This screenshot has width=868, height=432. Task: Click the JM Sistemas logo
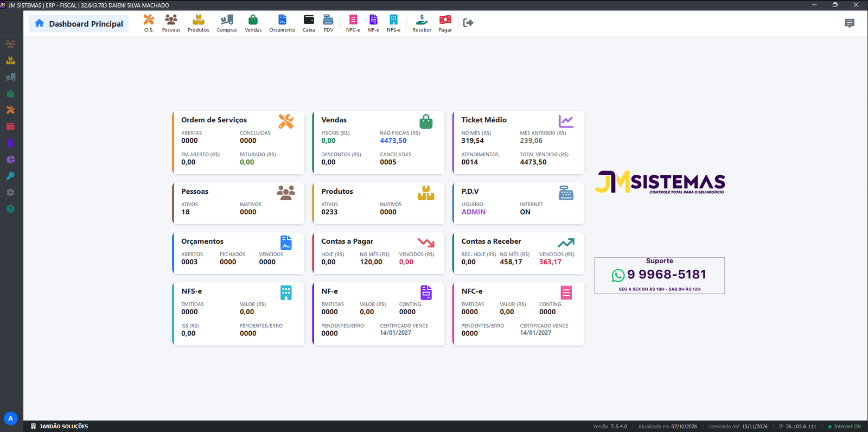660,182
